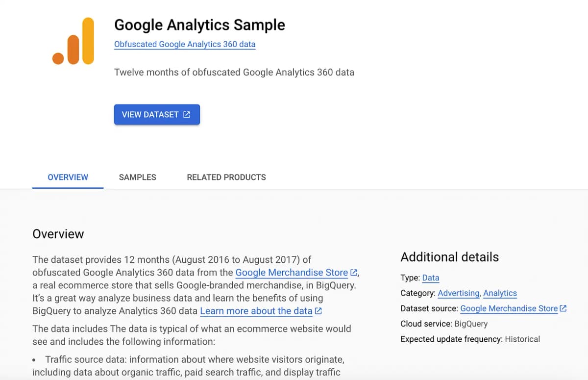This screenshot has height=380, width=588.
Task: Open Dataset source Google Merchandise Store link
Action: pyautogui.click(x=509, y=308)
